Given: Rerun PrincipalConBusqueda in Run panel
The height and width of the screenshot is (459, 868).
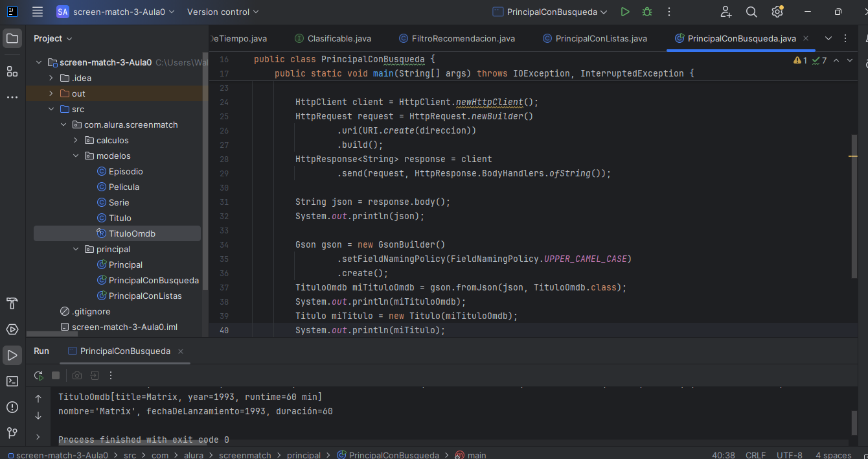Looking at the screenshot, I should tap(39, 375).
